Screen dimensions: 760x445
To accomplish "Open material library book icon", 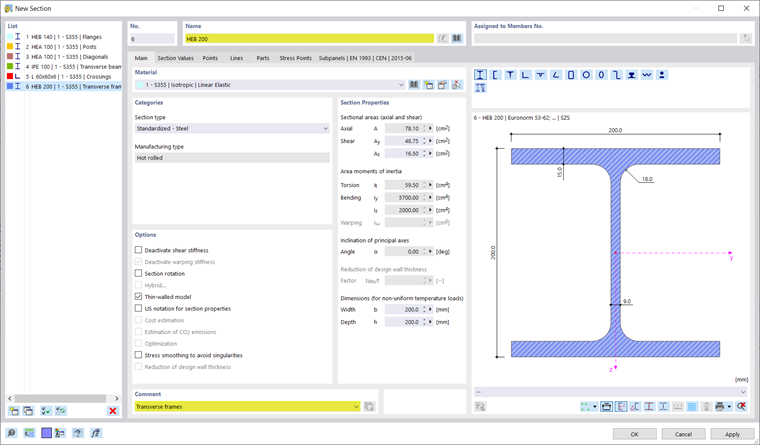I will coord(413,85).
